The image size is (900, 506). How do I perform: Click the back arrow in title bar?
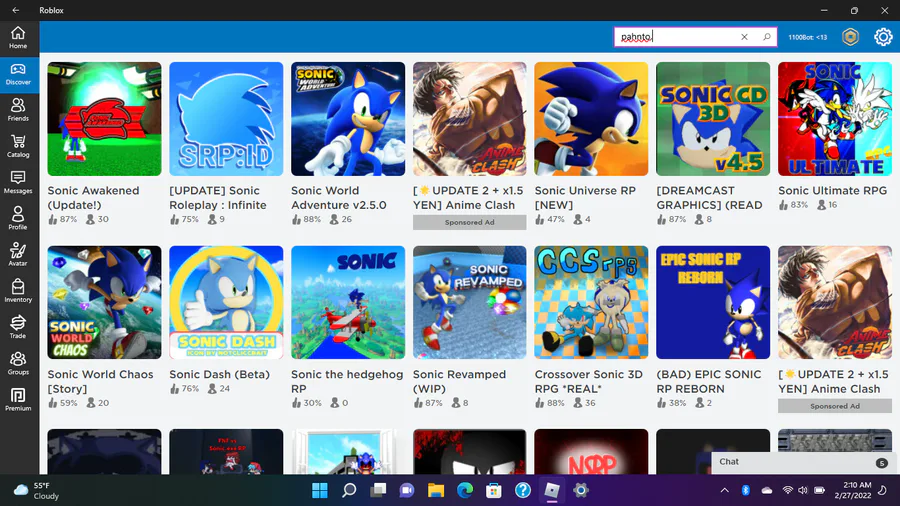(x=15, y=10)
